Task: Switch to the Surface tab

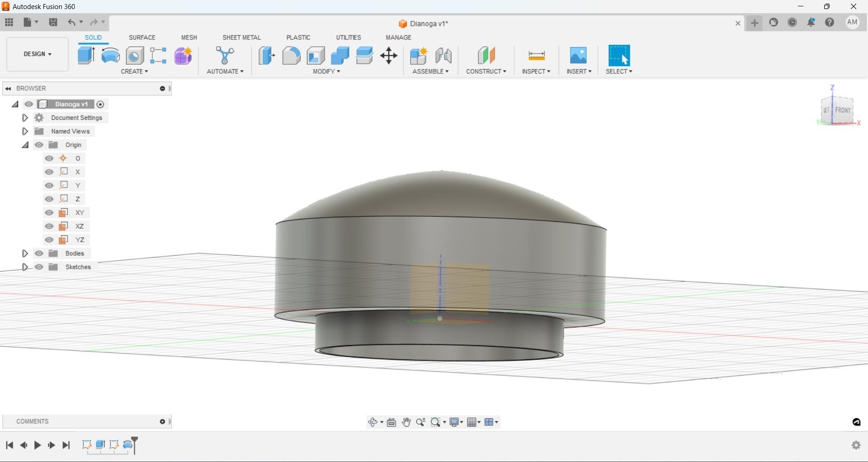Action: click(x=142, y=38)
